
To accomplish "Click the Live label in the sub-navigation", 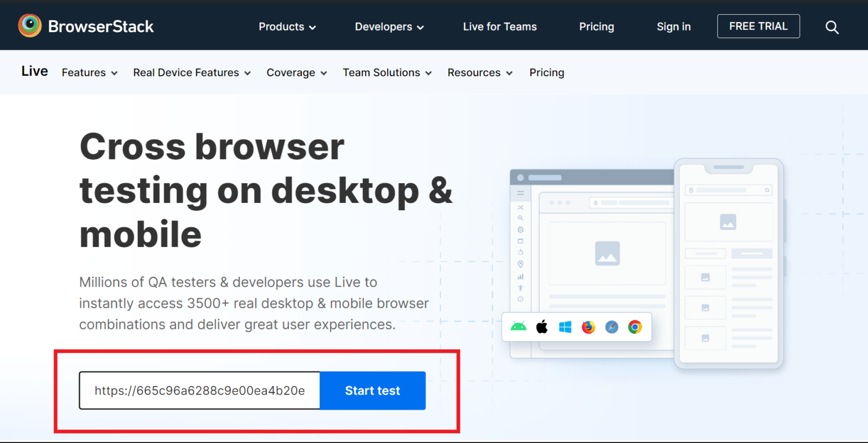I will (x=34, y=71).
